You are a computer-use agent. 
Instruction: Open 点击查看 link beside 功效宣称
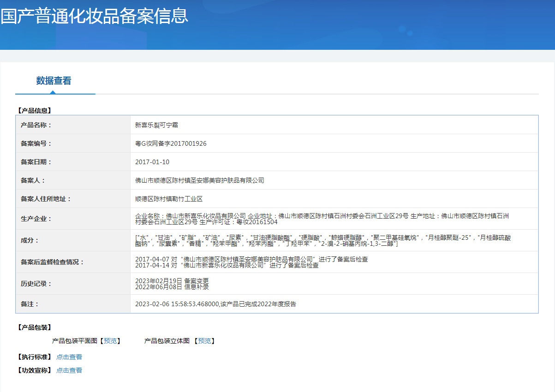(69, 370)
